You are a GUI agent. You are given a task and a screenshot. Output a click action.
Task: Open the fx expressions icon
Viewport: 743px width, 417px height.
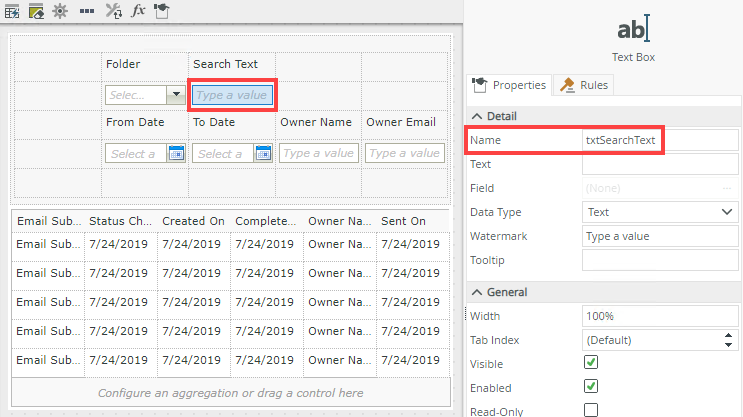(x=138, y=11)
